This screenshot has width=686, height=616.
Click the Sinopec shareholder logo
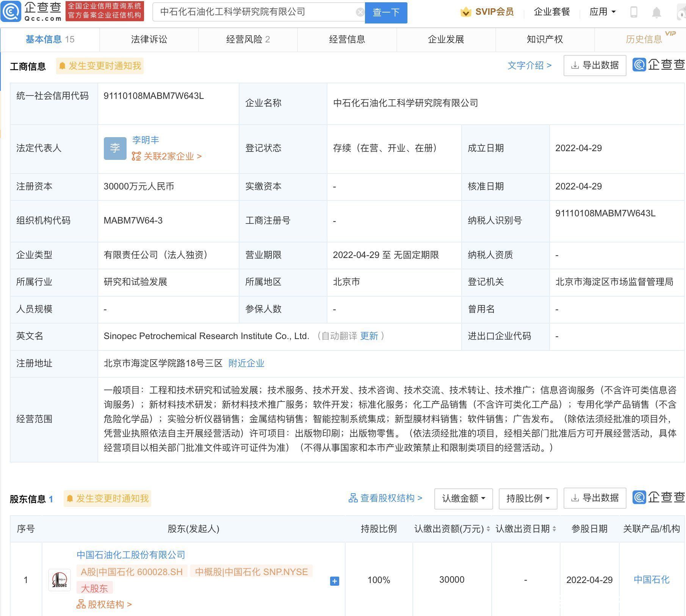pos(60,580)
